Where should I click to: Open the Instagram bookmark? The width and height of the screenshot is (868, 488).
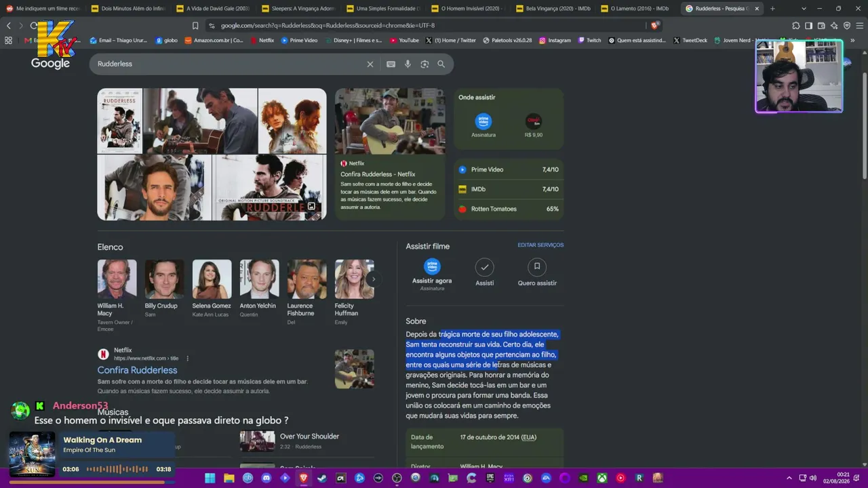point(555,40)
